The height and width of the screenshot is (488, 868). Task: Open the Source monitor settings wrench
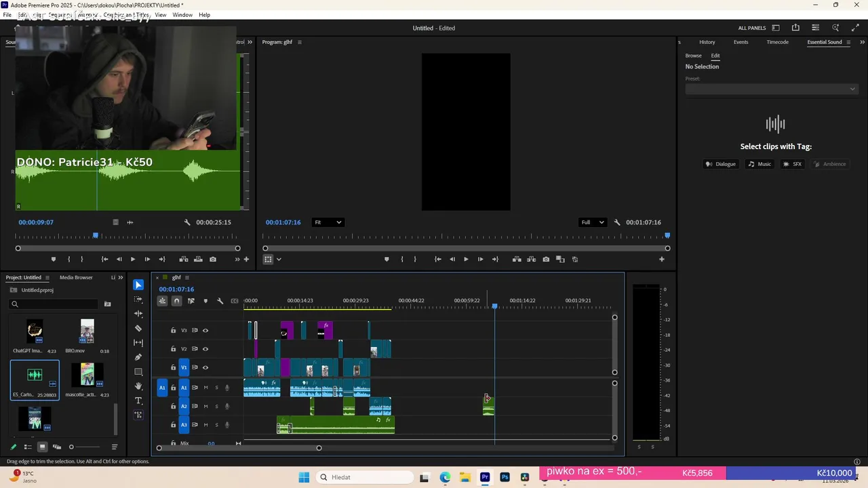coord(187,222)
